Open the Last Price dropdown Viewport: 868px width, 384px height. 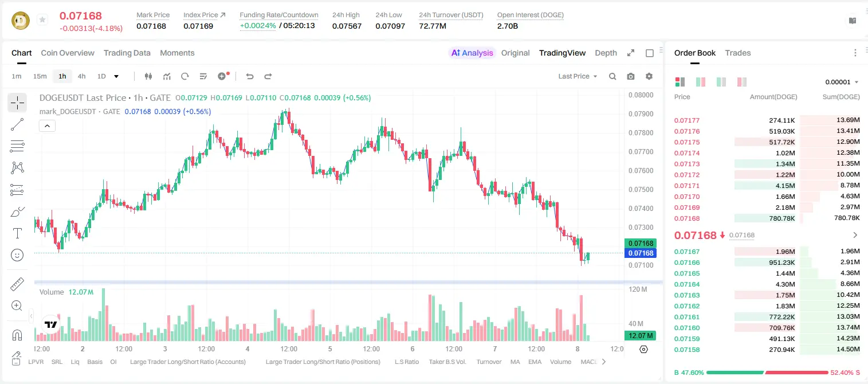coord(578,76)
